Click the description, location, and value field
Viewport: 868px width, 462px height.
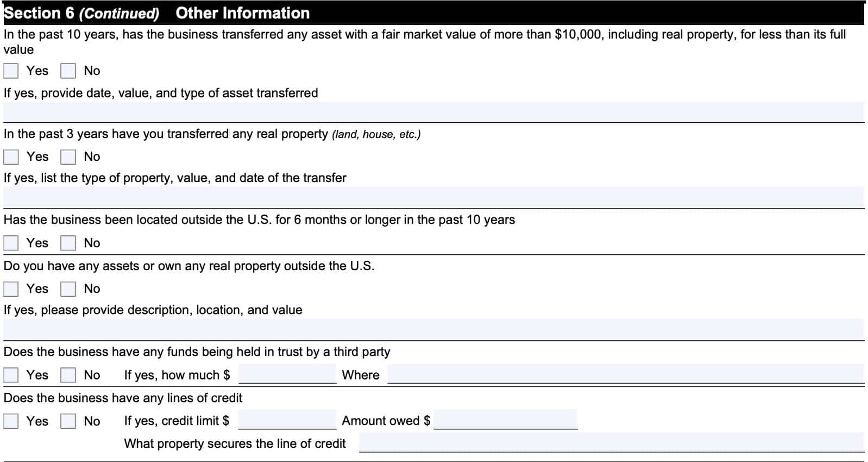pos(433,329)
